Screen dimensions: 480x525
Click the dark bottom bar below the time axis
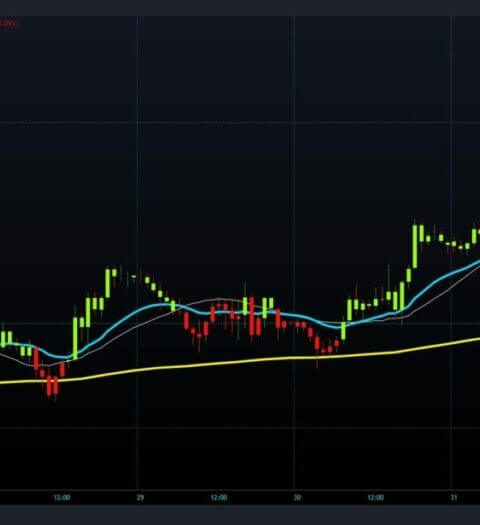coord(240,515)
